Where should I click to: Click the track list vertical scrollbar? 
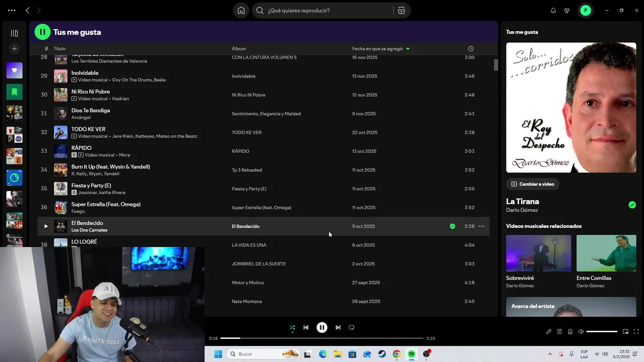(x=496, y=65)
